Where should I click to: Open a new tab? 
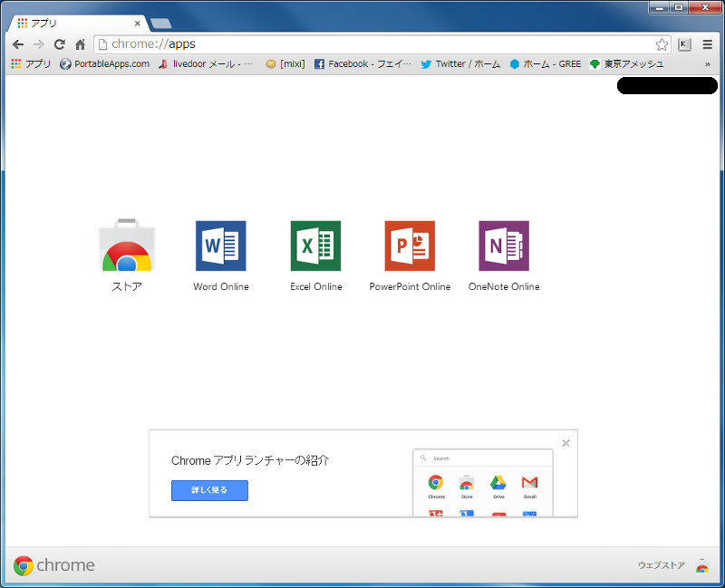tap(161, 24)
